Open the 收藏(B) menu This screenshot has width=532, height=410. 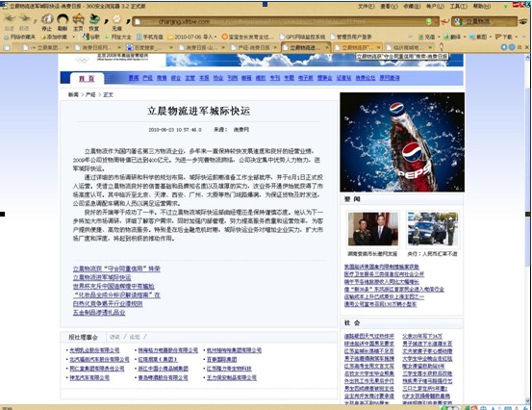tap(412, 7)
